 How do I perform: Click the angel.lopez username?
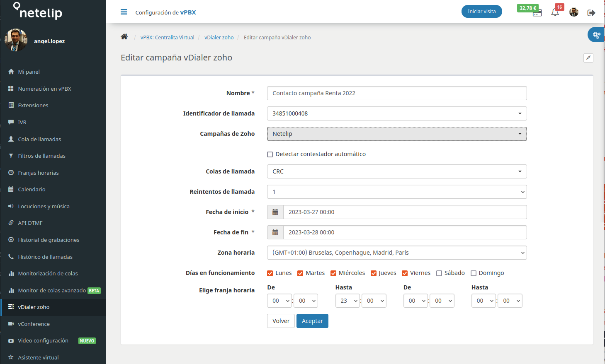click(49, 41)
